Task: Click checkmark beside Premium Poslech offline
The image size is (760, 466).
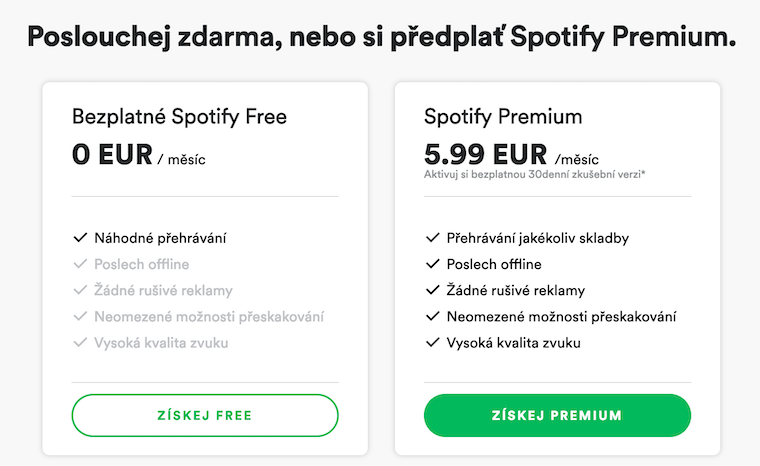Action: 432,264
